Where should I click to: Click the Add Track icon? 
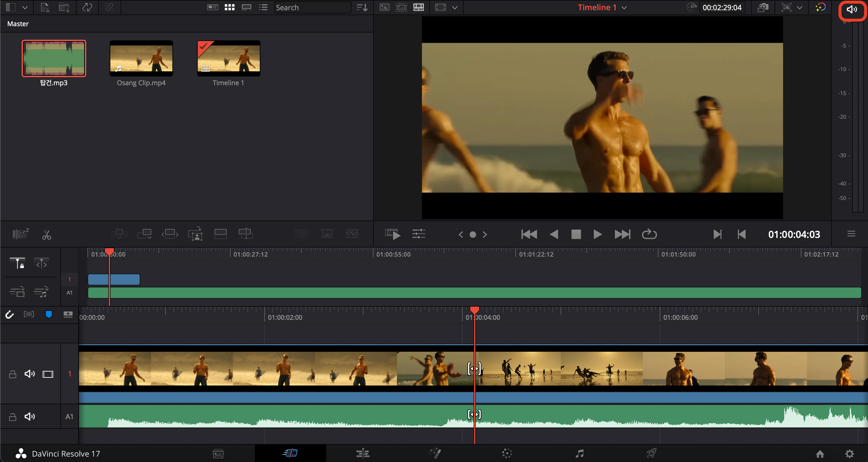[68, 314]
